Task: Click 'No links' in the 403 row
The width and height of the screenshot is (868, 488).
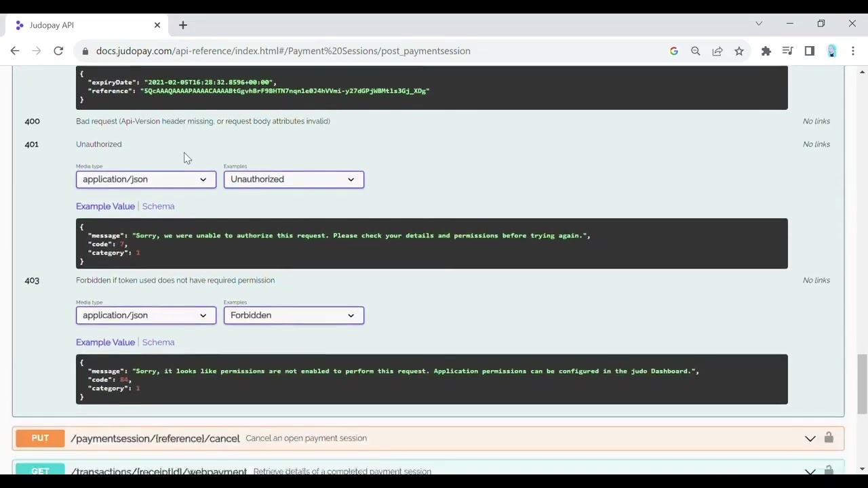Action: pos(816,280)
